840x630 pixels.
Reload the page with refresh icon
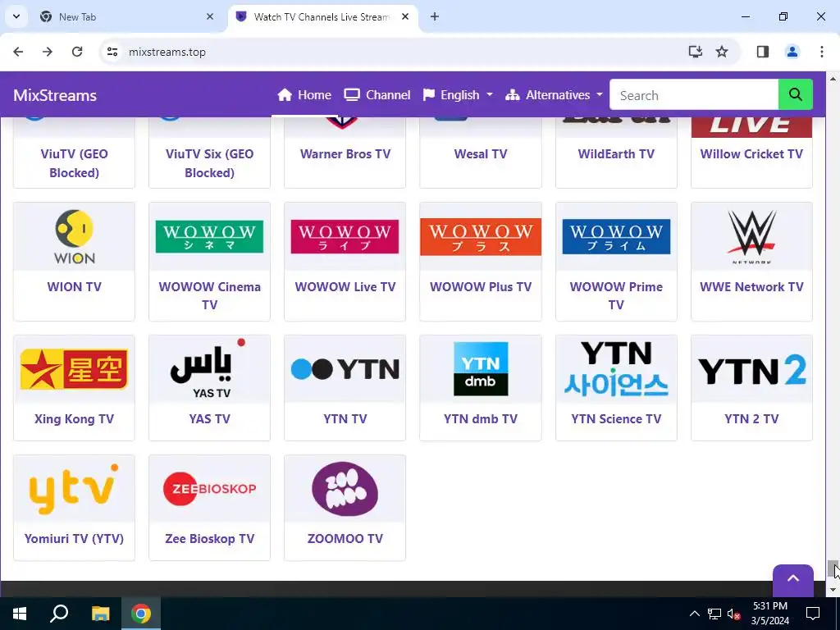[x=77, y=52]
